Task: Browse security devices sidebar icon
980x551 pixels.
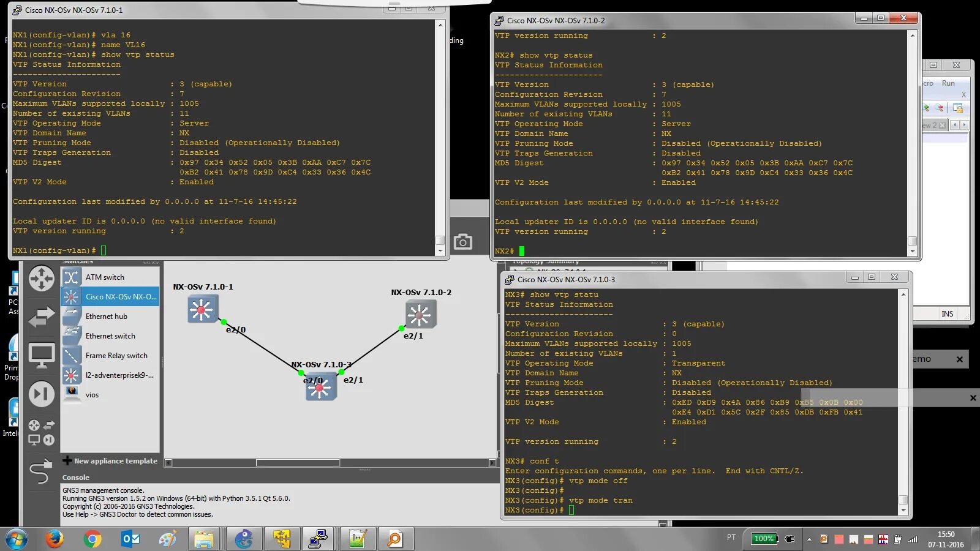Action: pos(42,394)
